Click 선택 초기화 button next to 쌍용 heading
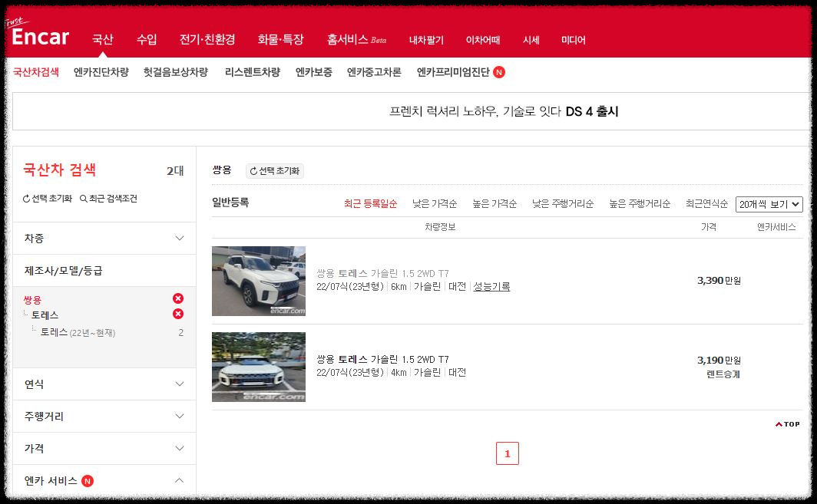This screenshot has width=817, height=504. pos(275,171)
